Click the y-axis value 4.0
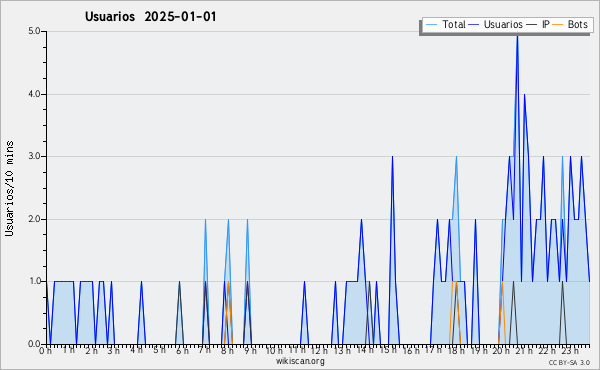The image size is (600, 370). click(x=34, y=94)
